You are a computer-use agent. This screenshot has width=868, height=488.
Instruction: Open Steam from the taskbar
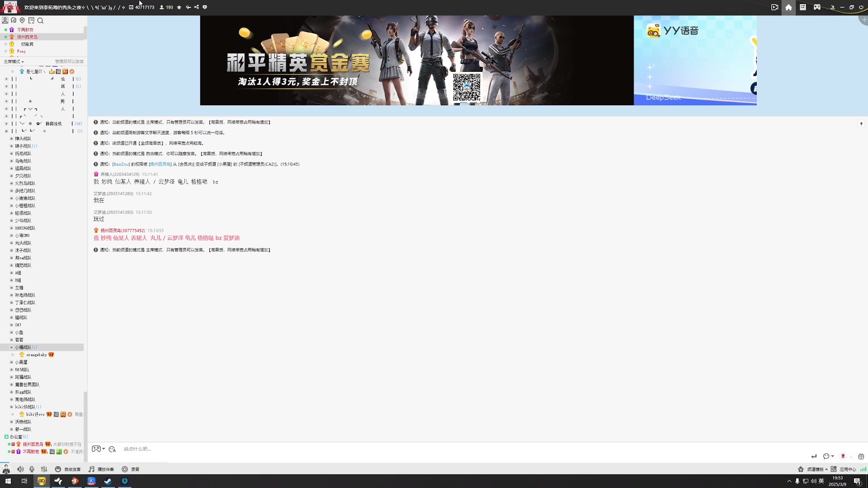(108, 481)
